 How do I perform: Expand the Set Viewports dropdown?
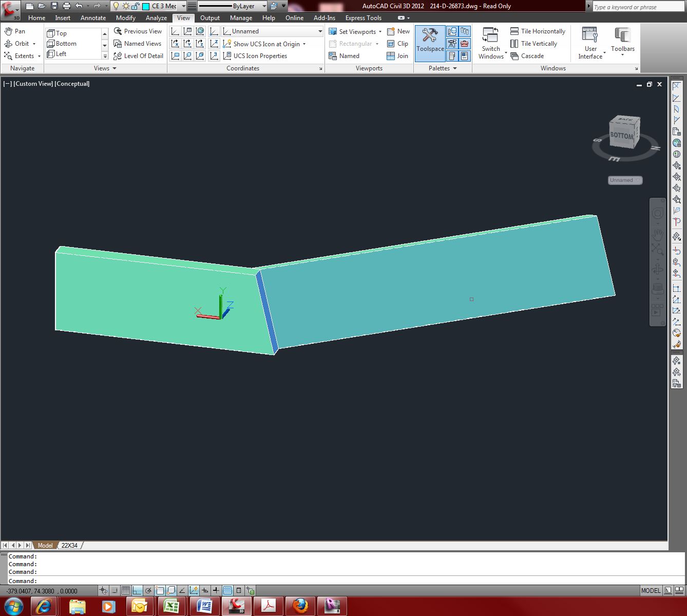(x=379, y=31)
